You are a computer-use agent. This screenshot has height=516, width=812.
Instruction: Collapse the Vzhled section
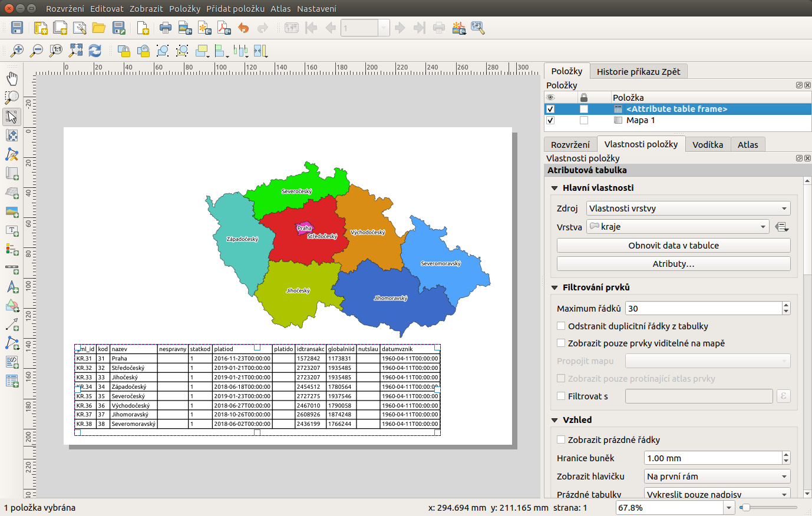(554, 420)
